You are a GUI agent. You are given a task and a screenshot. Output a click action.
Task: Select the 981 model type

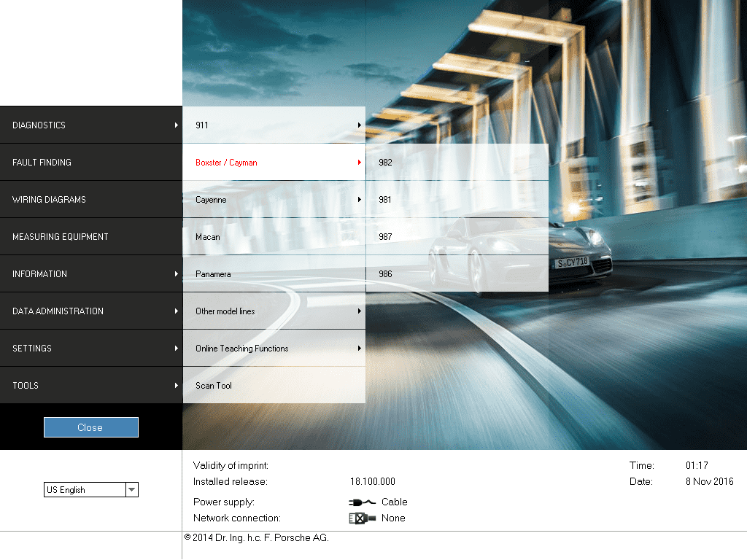[457, 200]
